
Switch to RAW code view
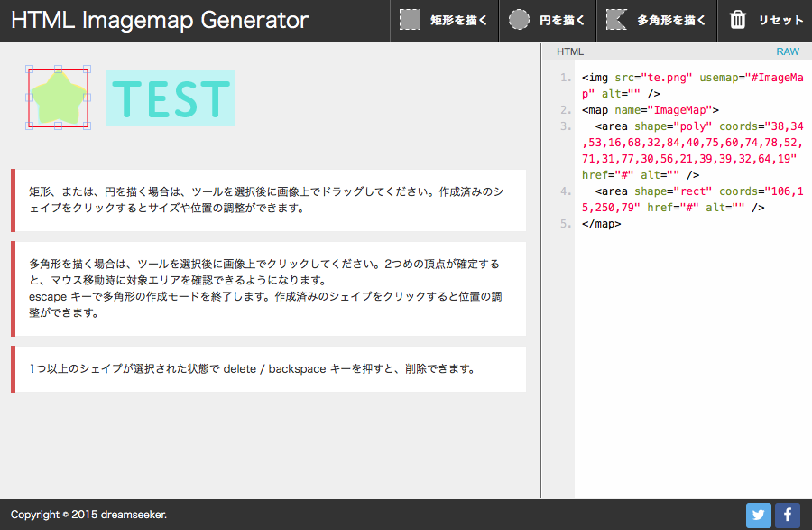click(x=787, y=51)
